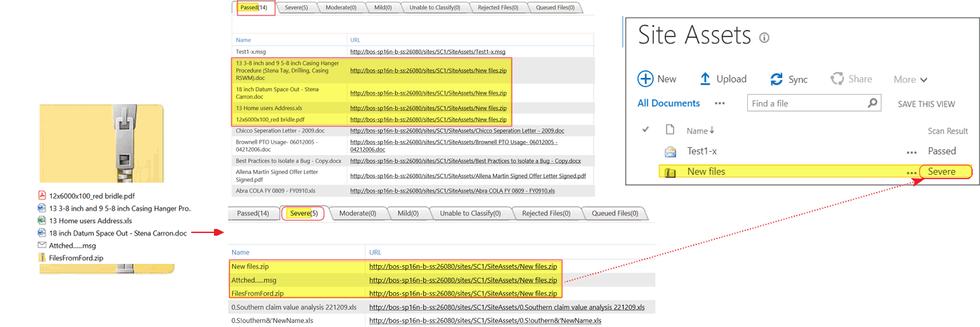Open the ellipsis menu for Test1-x

coord(911,152)
